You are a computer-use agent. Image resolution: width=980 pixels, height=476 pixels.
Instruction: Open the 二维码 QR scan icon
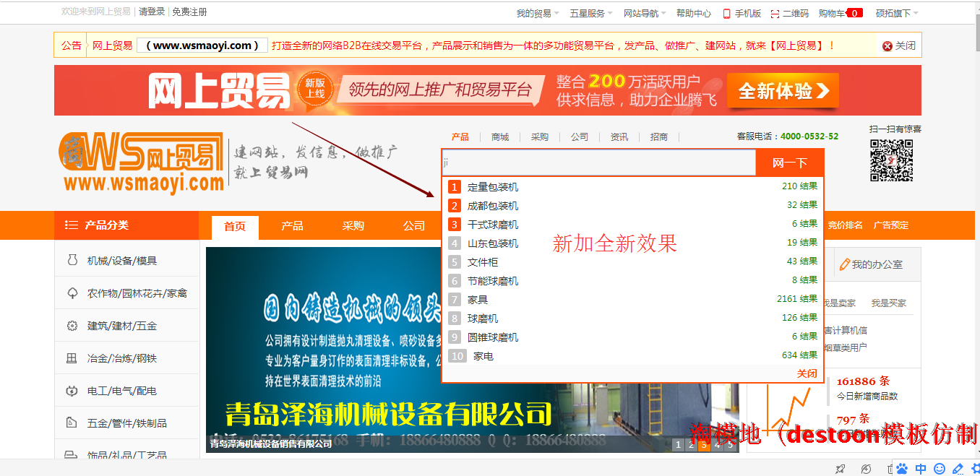[x=775, y=13]
